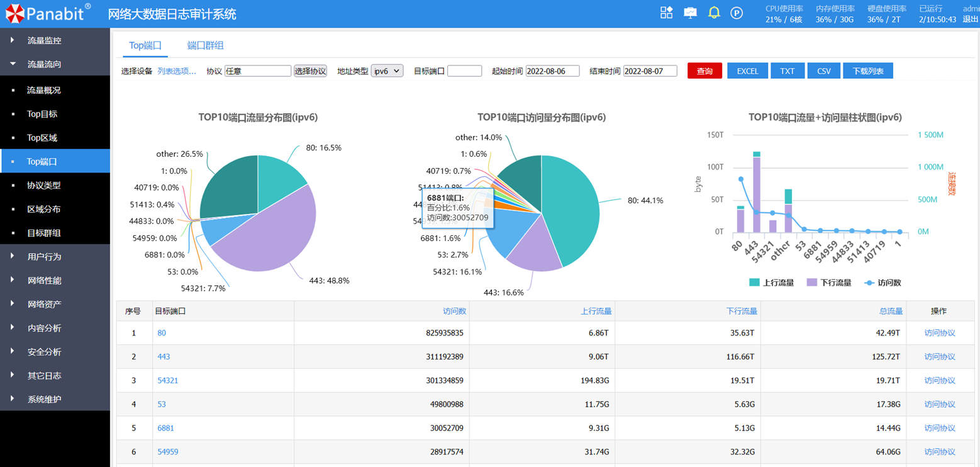Click the 下载列表 button
The image size is (980, 467).
pos(868,71)
